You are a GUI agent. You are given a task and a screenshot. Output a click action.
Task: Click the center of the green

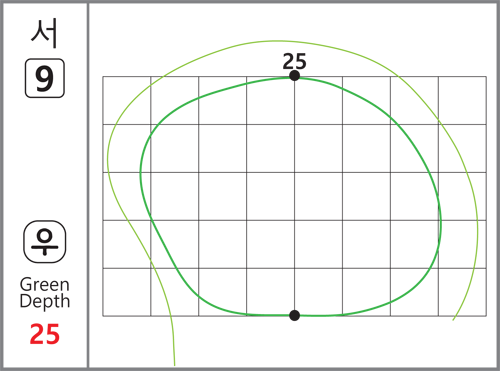tap(294, 196)
